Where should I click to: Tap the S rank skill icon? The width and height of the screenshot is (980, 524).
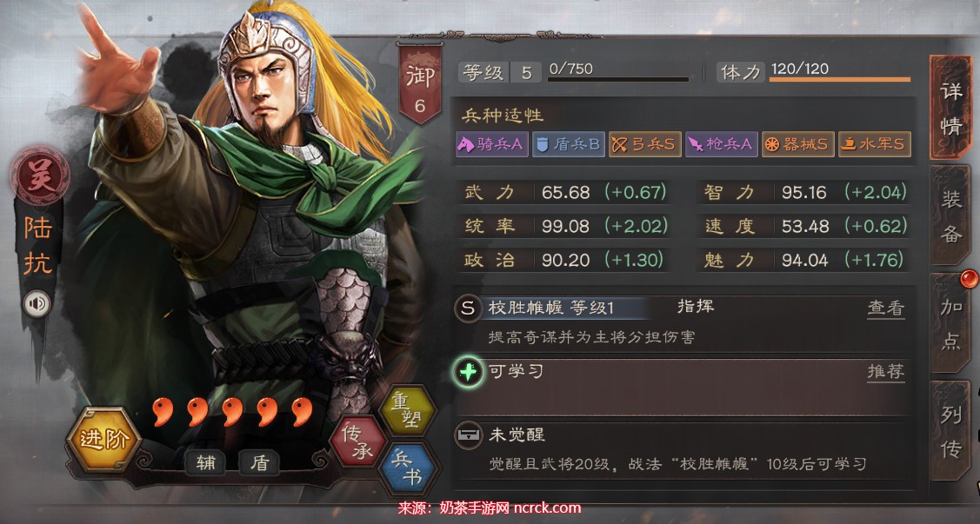point(468,308)
